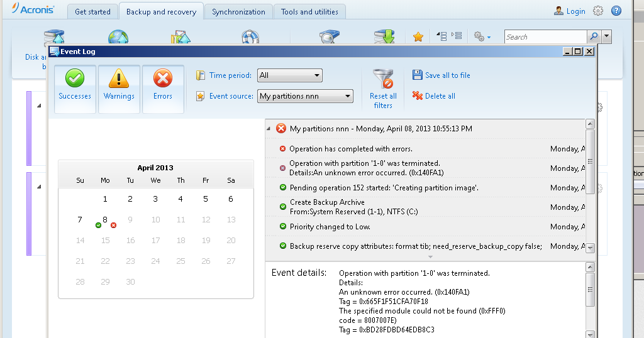Collapse the My partitions nnn log entry

[269, 129]
